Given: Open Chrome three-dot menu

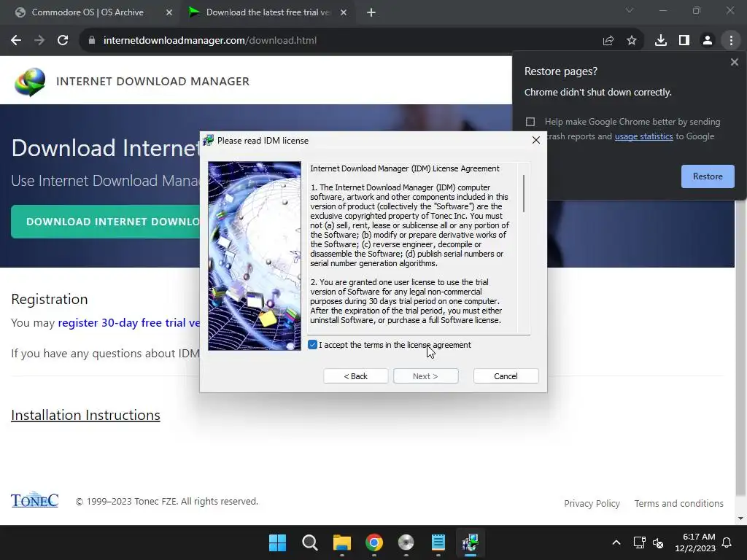Looking at the screenshot, I should point(731,41).
